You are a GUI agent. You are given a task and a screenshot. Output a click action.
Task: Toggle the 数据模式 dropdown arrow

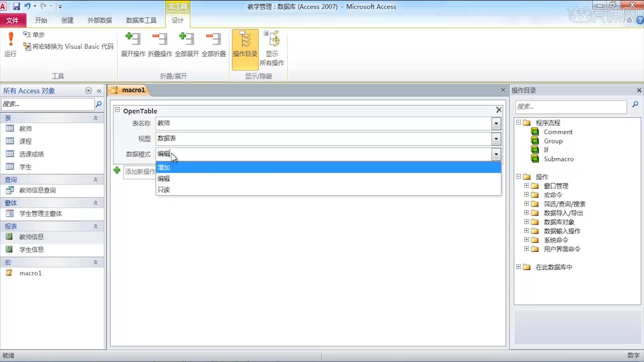(496, 154)
